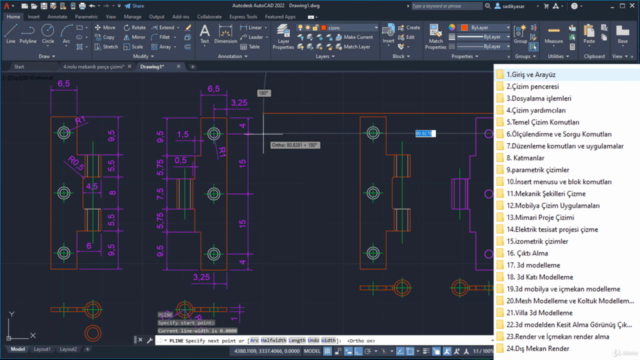Click Save icon in quick access toolbar
Viewport: 640px width, 360px height.
pyautogui.click(x=44, y=6)
